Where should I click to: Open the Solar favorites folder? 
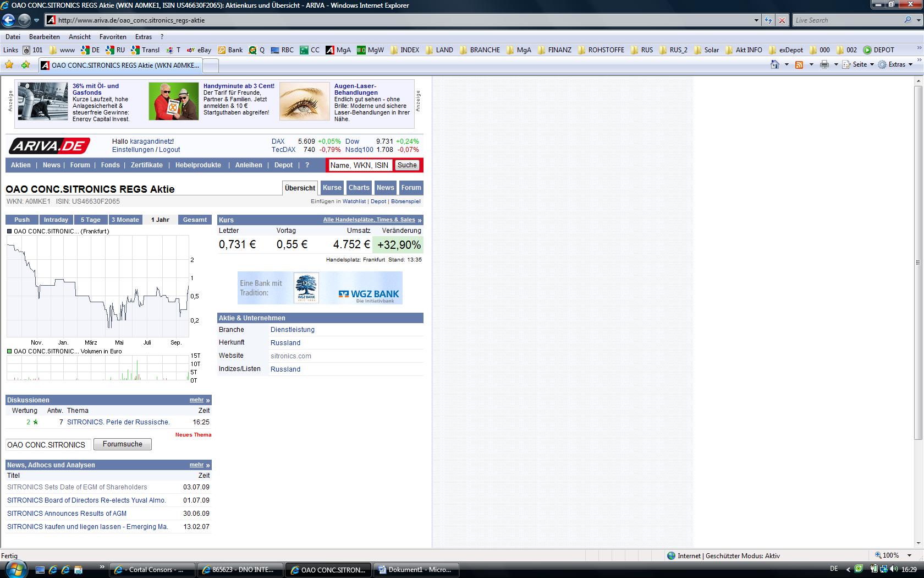(x=706, y=50)
